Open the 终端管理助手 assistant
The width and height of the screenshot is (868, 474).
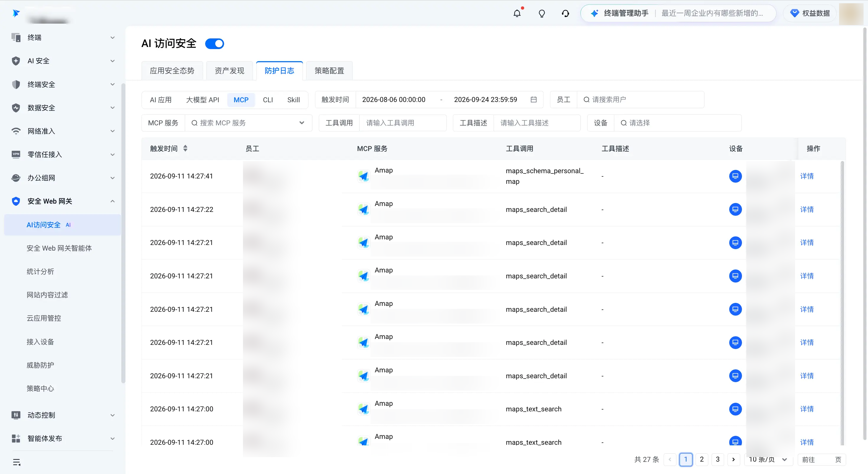click(x=678, y=14)
